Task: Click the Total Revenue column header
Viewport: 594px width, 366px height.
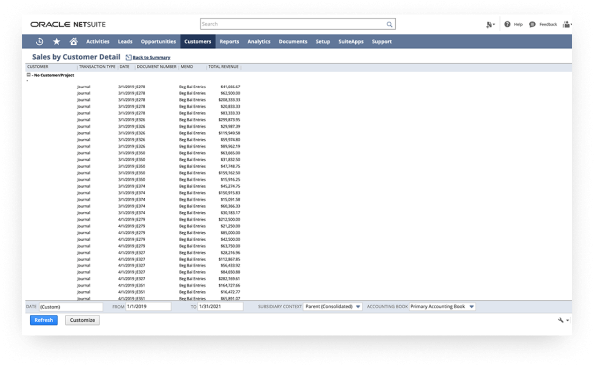Action: click(223, 67)
